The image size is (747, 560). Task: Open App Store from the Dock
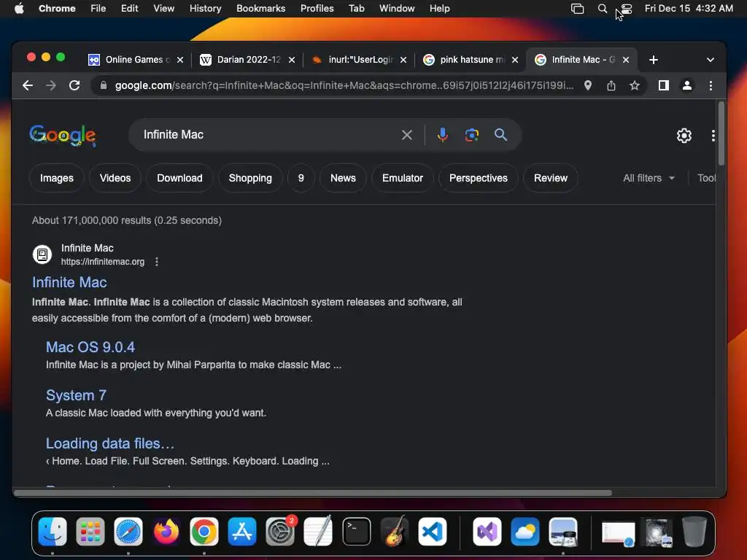242,532
